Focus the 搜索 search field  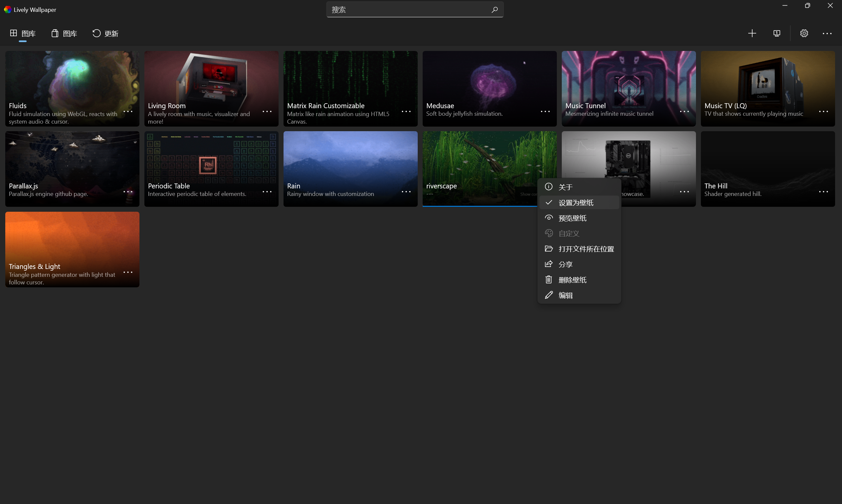415,10
